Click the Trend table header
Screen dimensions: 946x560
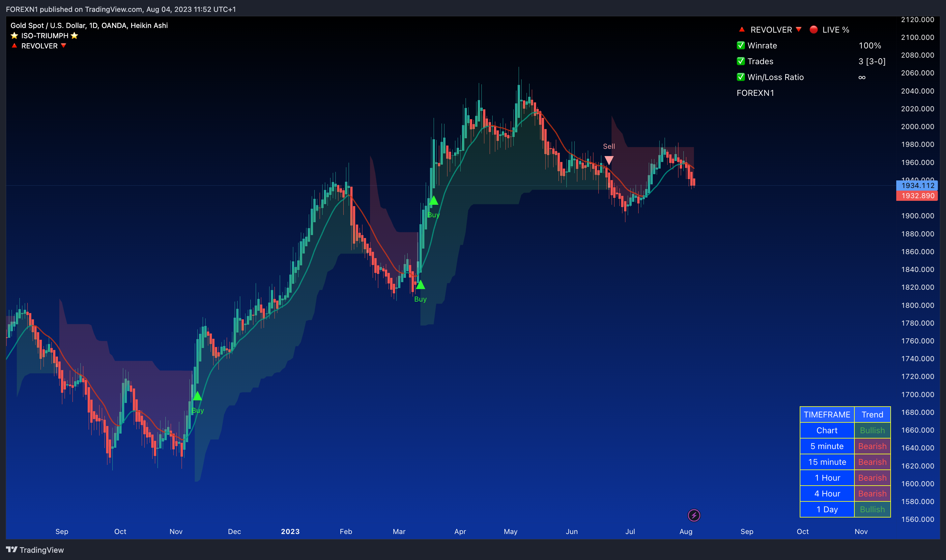(x=873, y=414)
